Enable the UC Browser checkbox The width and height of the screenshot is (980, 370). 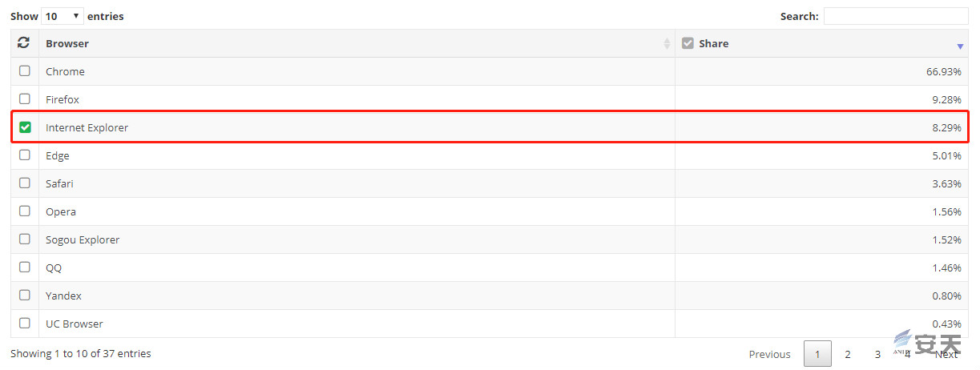point(25,323)
